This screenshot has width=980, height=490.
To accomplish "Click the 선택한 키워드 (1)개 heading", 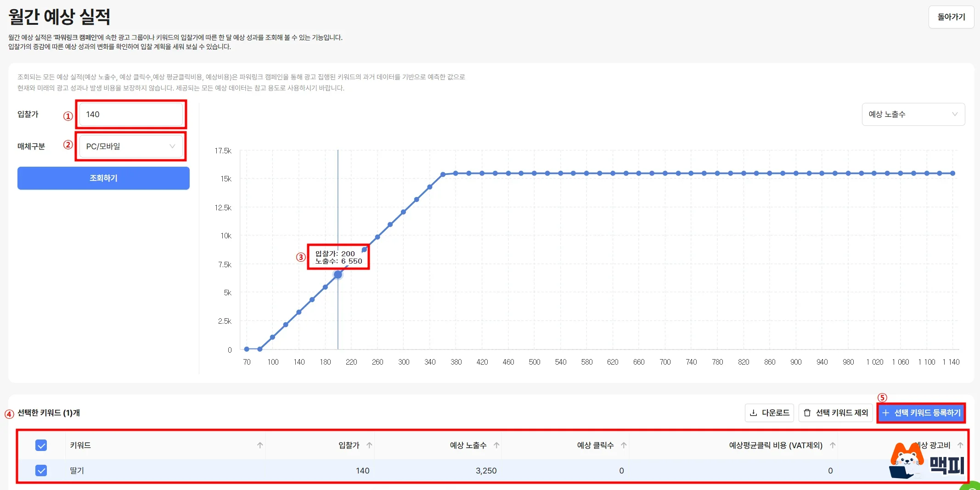I will [x=49, y=413].
